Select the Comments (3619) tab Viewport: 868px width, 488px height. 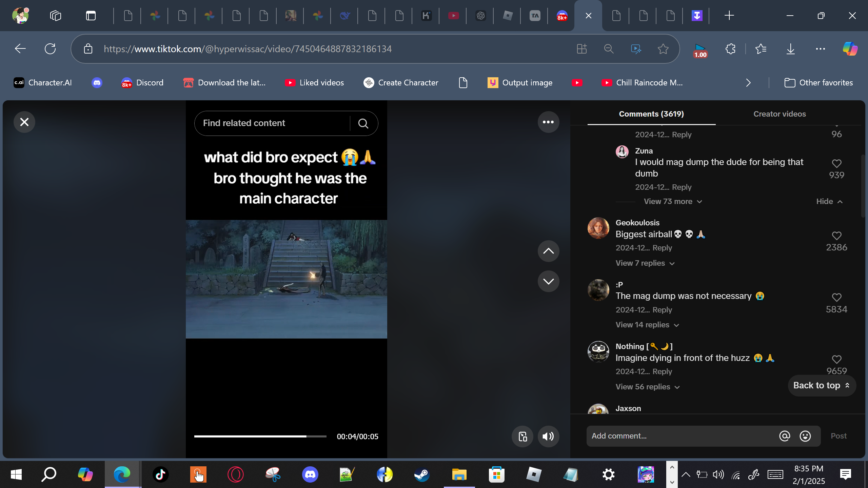(651, 114)
